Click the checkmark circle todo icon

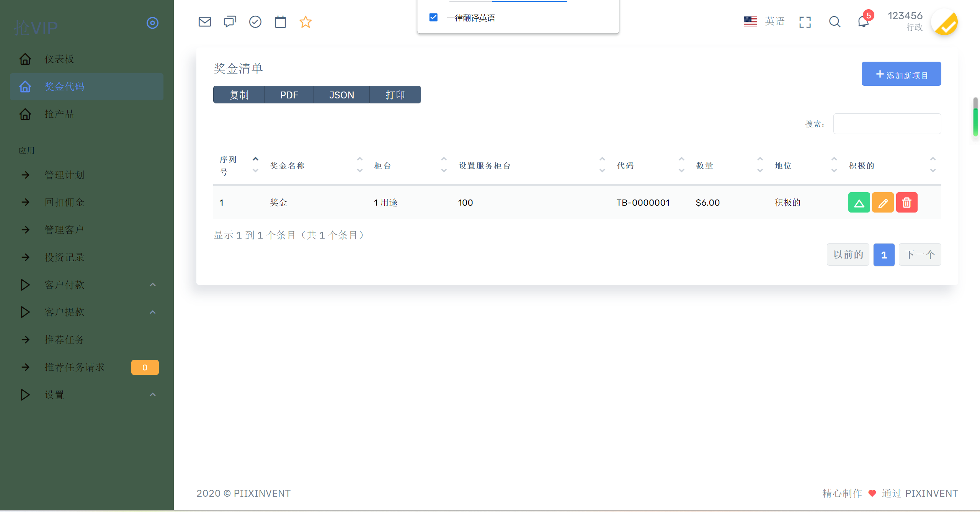tap(255, 22)
